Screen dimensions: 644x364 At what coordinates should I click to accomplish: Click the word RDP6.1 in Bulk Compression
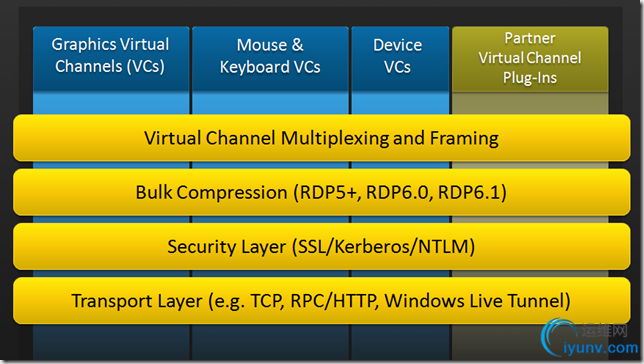(469, 192)
